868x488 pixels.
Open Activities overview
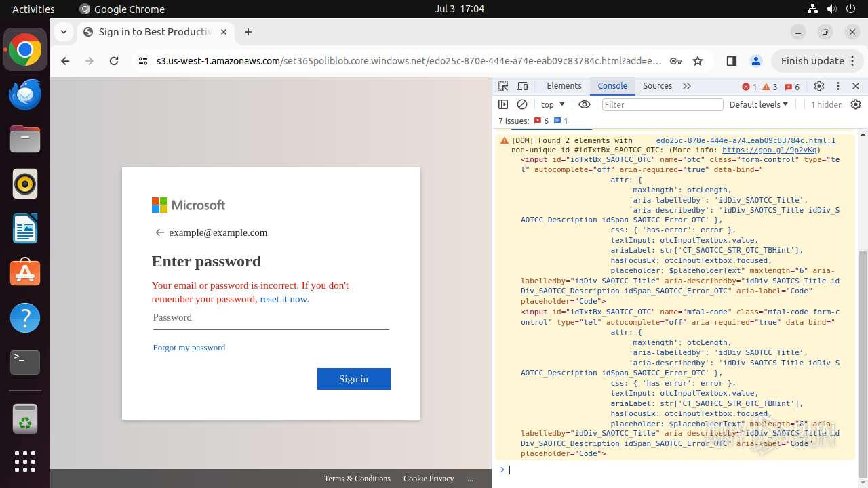33,9
